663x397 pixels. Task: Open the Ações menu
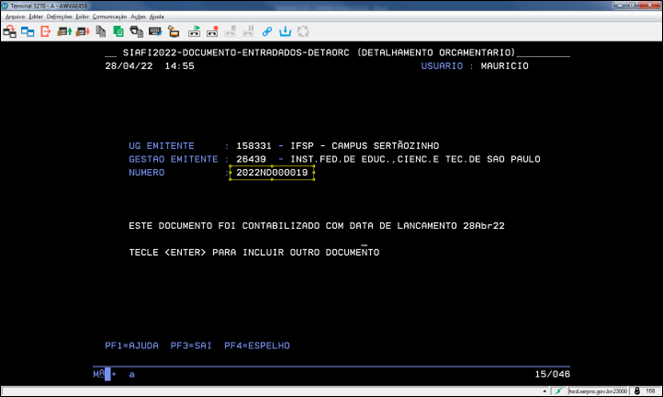(138, 17)
